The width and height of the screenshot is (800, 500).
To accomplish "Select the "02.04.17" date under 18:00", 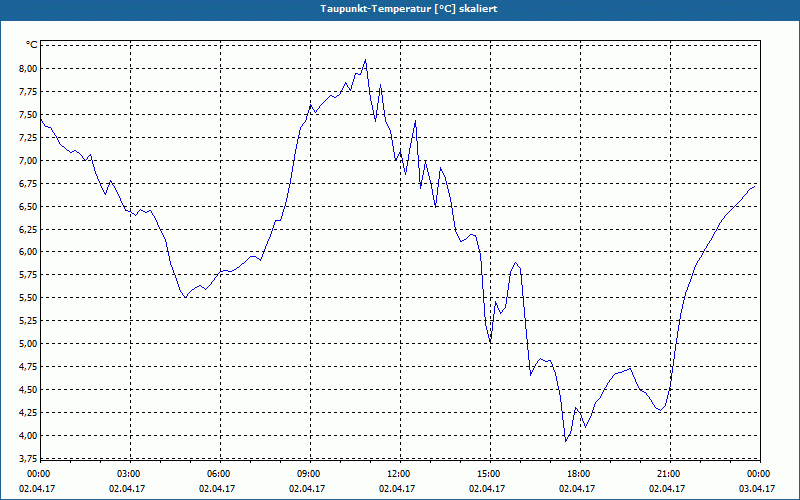I will [577, 489].
